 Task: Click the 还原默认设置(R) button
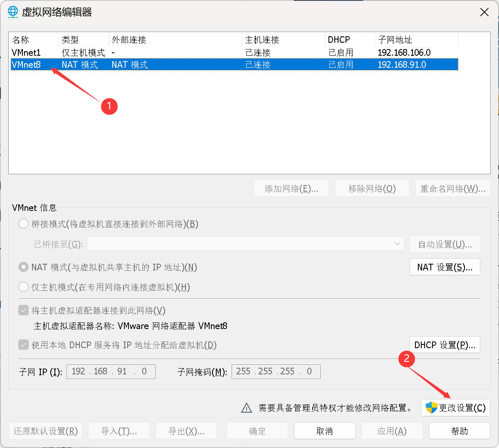coord(46,431)
